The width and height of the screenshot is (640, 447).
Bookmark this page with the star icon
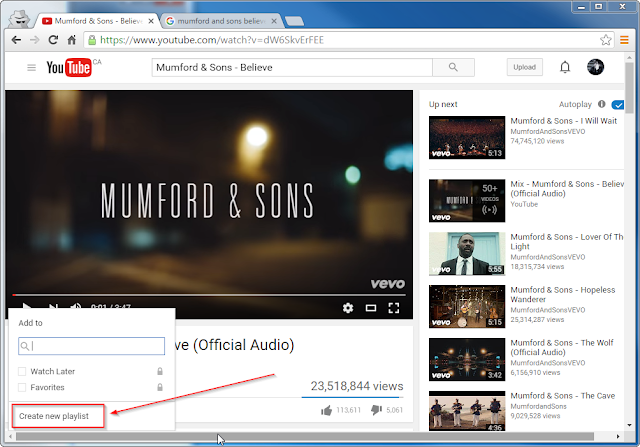tap(605, 40)
